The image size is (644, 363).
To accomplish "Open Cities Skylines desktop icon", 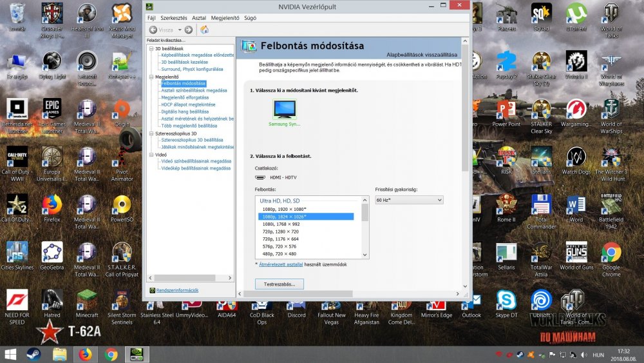I will click(17, 256).
